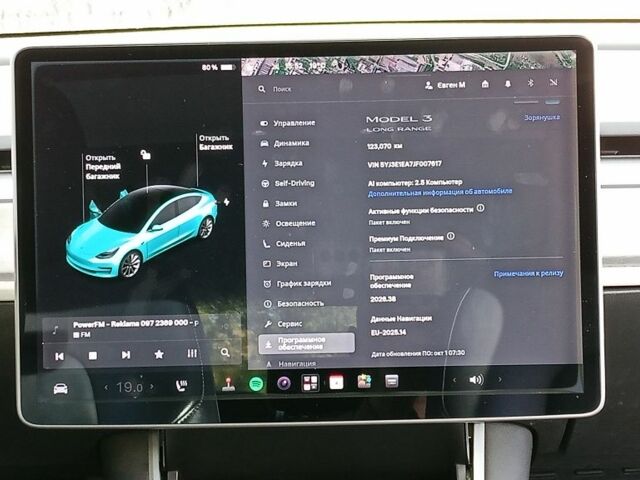
Task: Open the audio equalizer icon
Action: coord(192,353)
